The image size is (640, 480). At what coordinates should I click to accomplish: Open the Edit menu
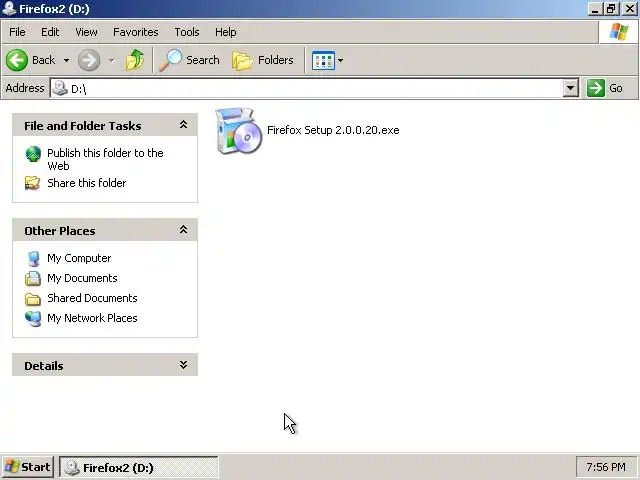tap(50, 32)
